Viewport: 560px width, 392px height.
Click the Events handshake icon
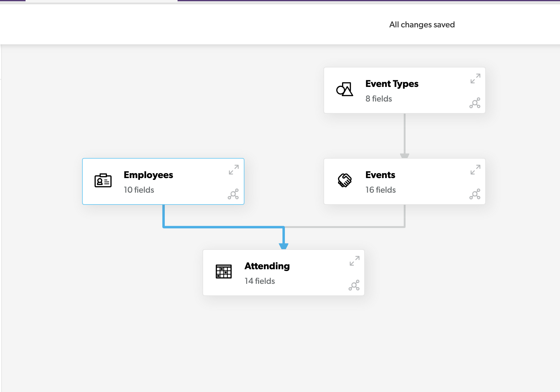[345, 181]
